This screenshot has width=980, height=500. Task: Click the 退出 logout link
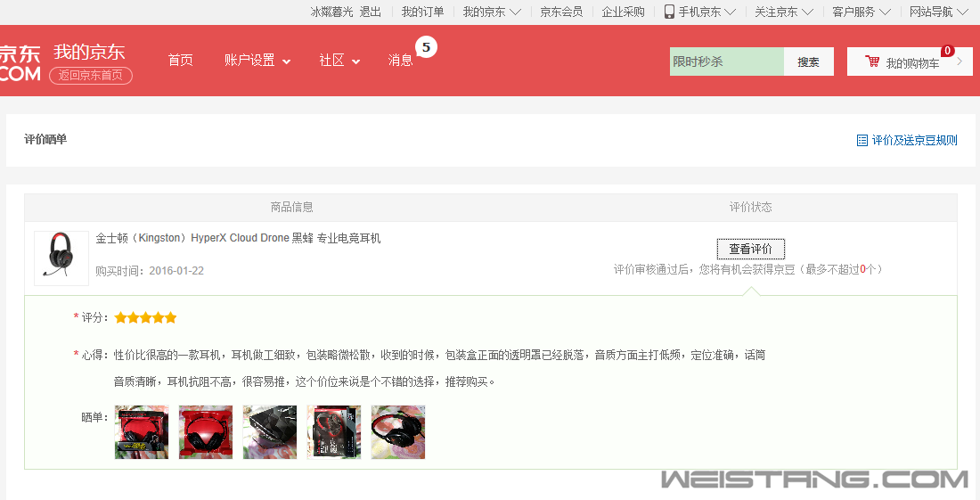370,12
